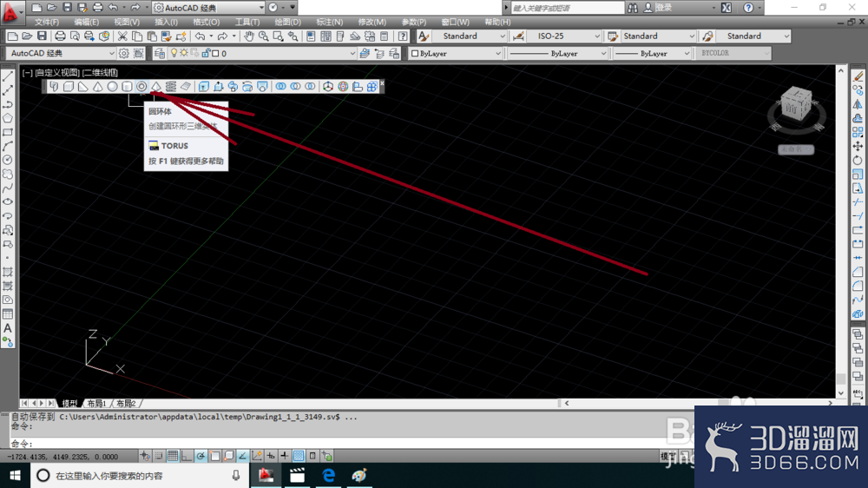Select the Cone solid tool
Screen dimensions: 868x488
pos(97,87)
